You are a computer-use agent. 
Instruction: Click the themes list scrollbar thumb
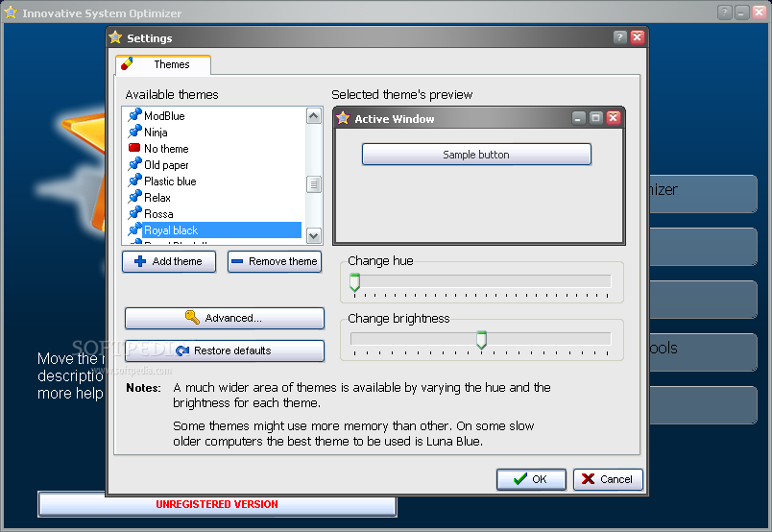tap(314, 184)
